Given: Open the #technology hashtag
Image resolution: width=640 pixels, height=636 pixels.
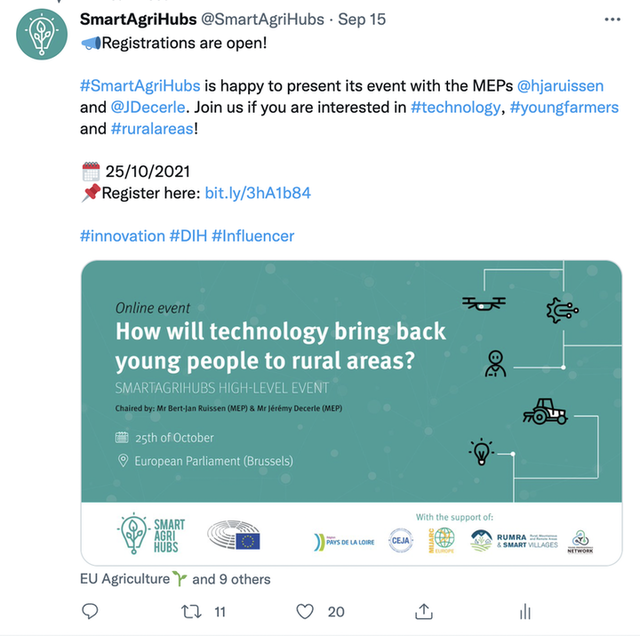Looking at the screenshot, I should pos(456,107).
